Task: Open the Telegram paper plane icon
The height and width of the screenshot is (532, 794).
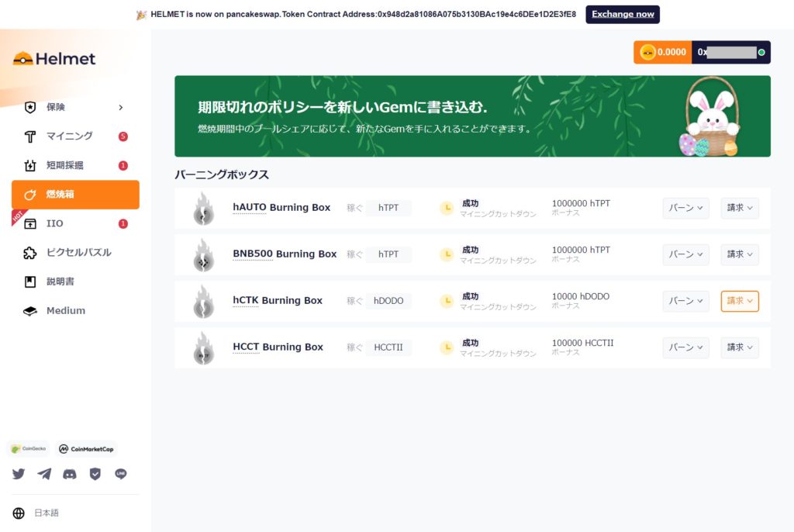Action: click(x=44, y=474)
